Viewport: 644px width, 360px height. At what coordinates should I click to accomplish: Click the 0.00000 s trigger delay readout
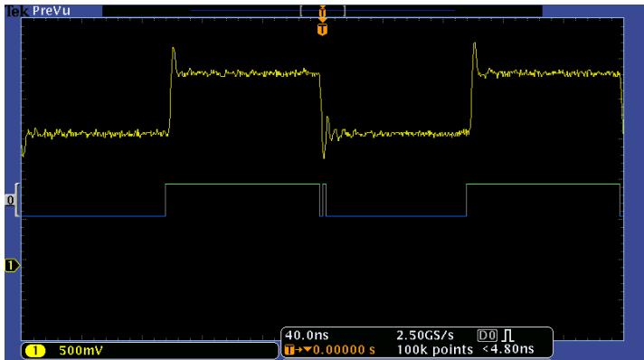[x=345, y=350]
